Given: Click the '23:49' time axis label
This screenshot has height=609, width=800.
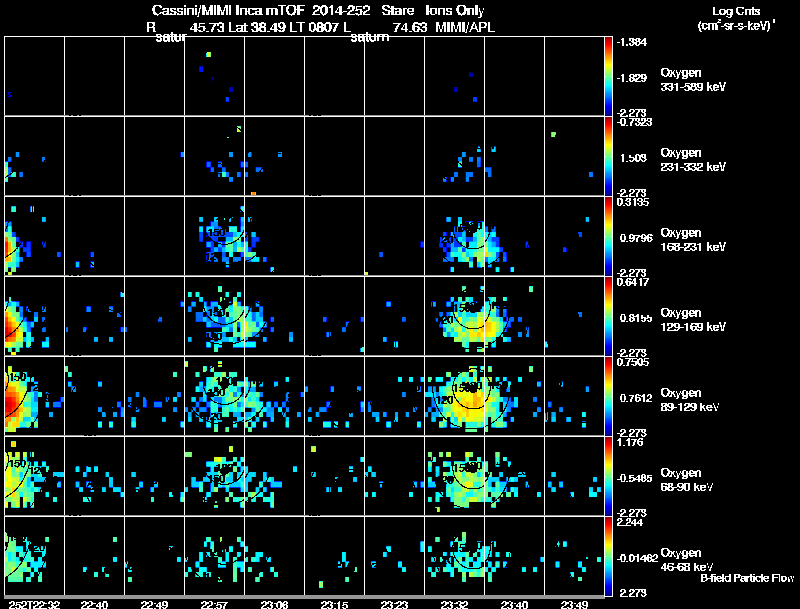Looking at the screenshot, I should point(574,604).
